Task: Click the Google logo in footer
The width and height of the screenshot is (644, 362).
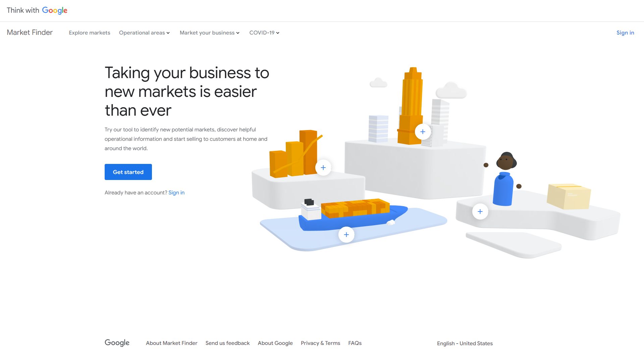Action: pyautogui.click(x=117, y=343)
